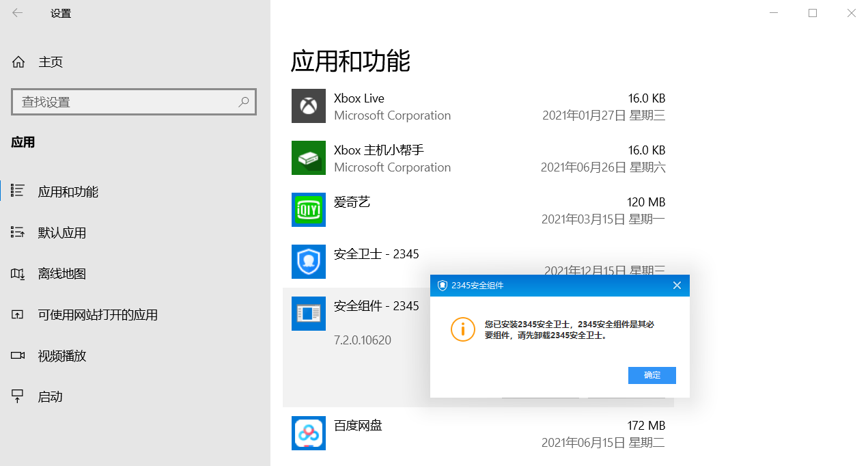This screenshot has width=868, height=466.
Task: Click the shield icon in dialog title bar
Action: click(x=443, y=286)
